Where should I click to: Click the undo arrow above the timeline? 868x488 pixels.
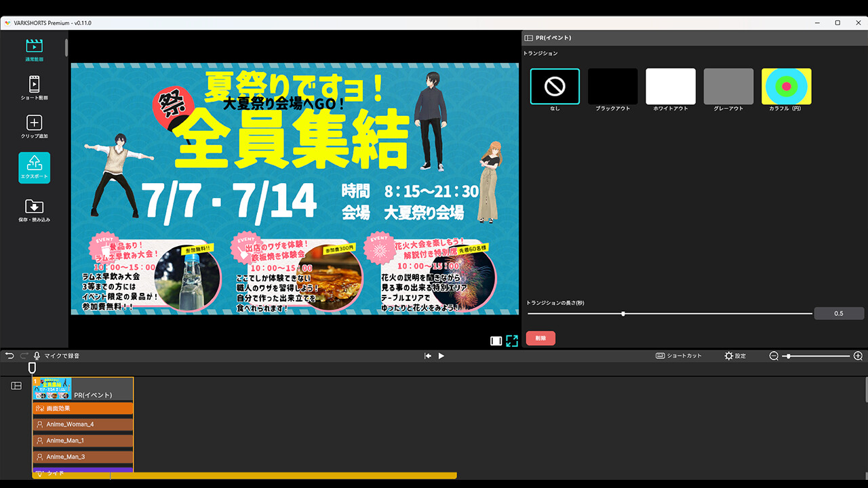[9, 355]
